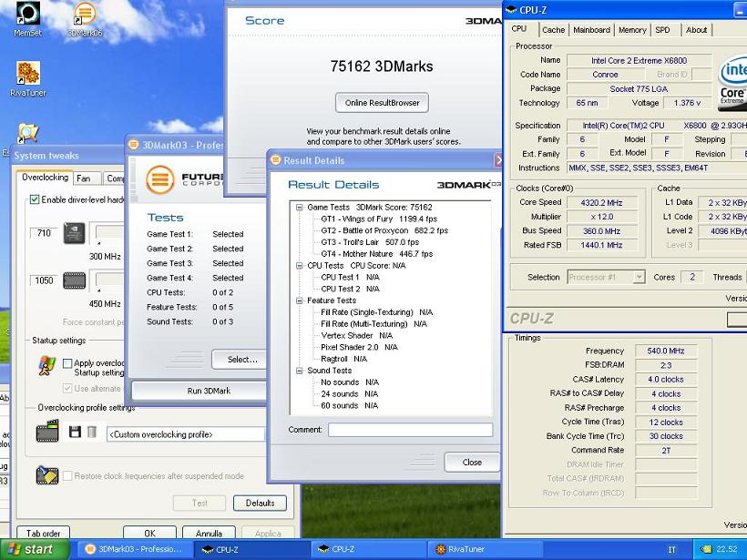747x560 pixels.
Task: Select GT3 - Troll's Lair result row
Action: coord(370,242)
